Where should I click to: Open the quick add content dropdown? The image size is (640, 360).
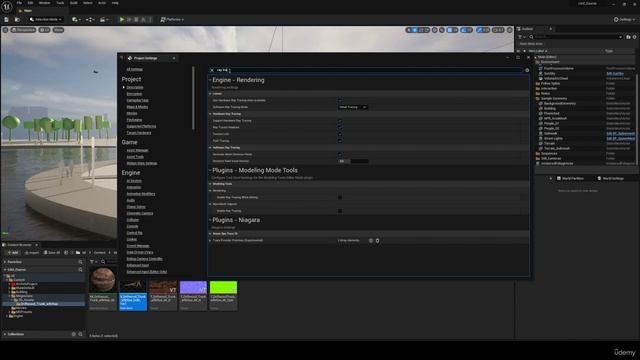pos(75,20)
